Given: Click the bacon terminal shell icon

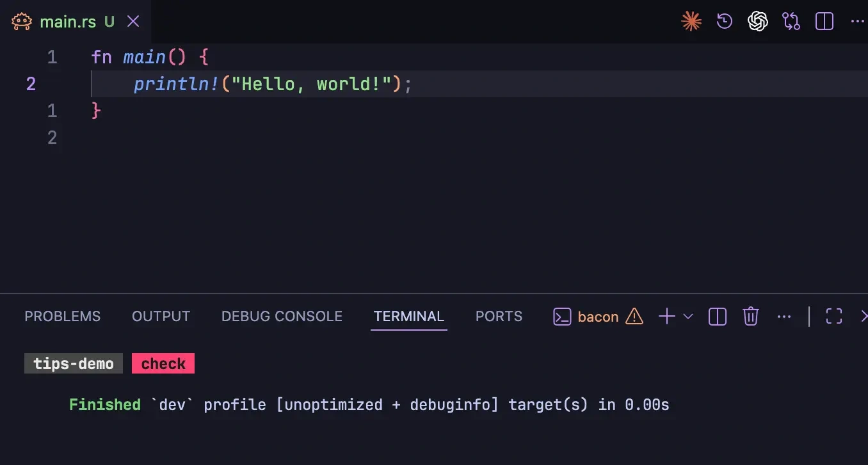Looking at the screenshot, I should [562, 317].
